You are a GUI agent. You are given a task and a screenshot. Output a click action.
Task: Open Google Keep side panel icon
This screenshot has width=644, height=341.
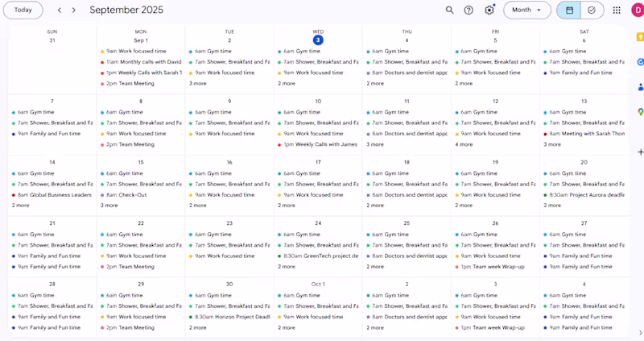[640, 37]
